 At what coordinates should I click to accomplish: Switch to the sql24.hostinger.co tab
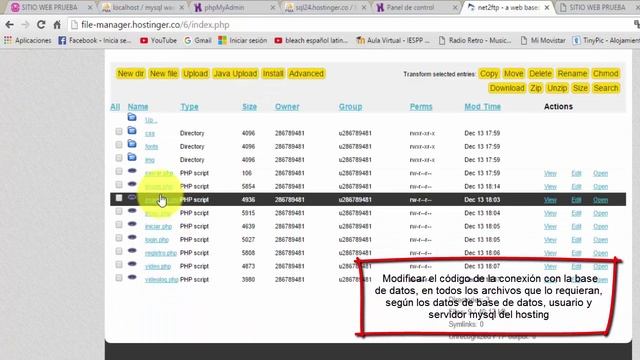pos(324,7)
